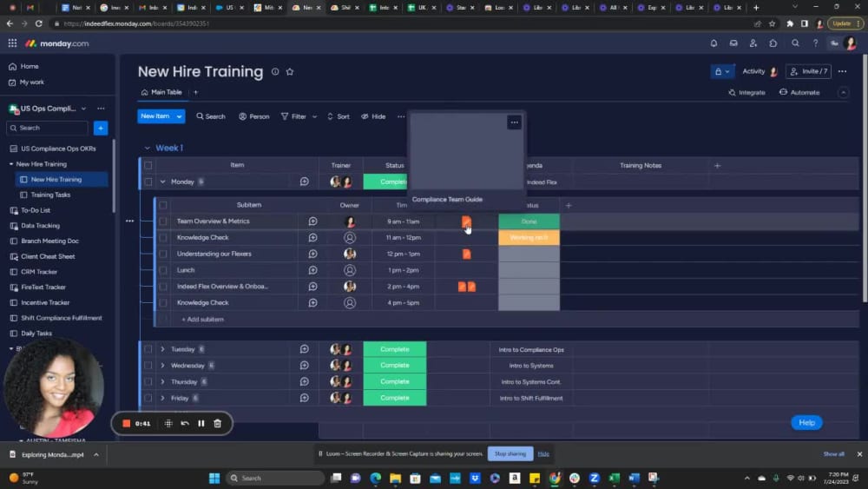This screenshot has width=868, height=489.
Task: Tick the Friday item checkbox
Action: click(148, 398)
